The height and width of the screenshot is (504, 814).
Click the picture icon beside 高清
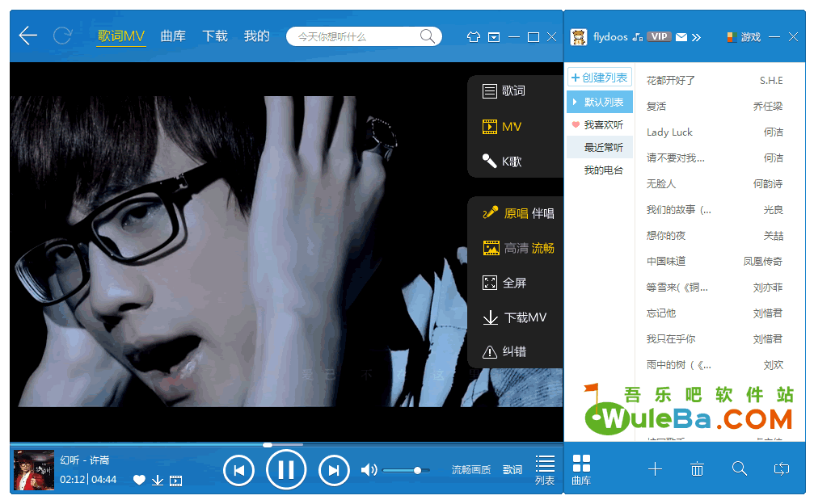[491, 248]
